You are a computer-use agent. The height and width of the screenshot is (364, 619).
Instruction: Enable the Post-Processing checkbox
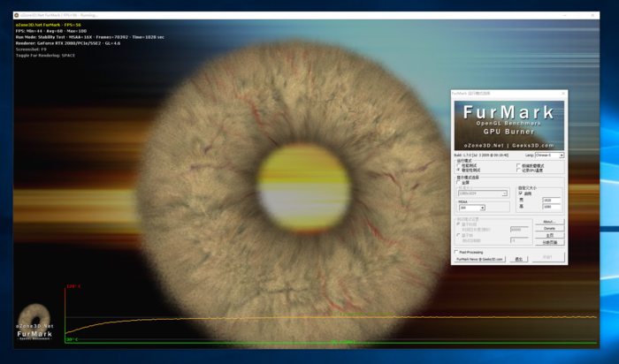(457, 252)
